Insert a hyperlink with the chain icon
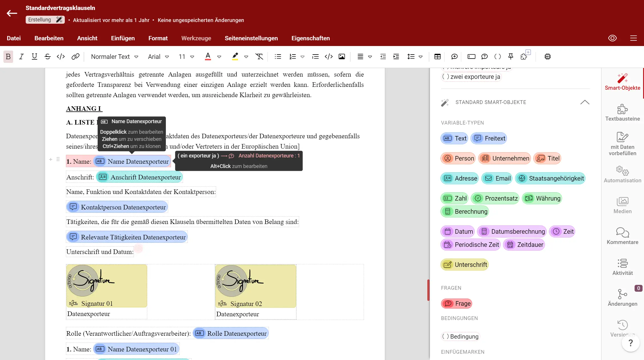The width and height of the screenshot is (644, 360). (x=75, y=57)
